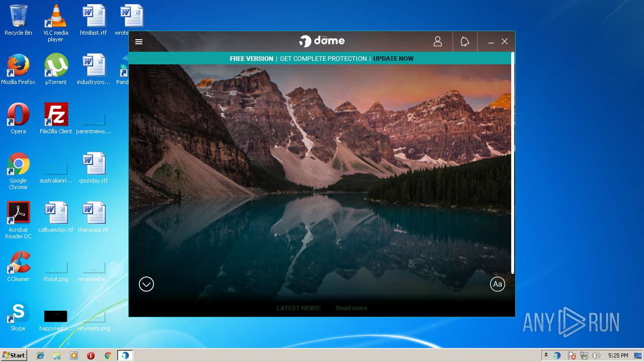Select the Skype desktop shortcut
The width and height of the screenshot is (644, 362).
tap(18, 316)
